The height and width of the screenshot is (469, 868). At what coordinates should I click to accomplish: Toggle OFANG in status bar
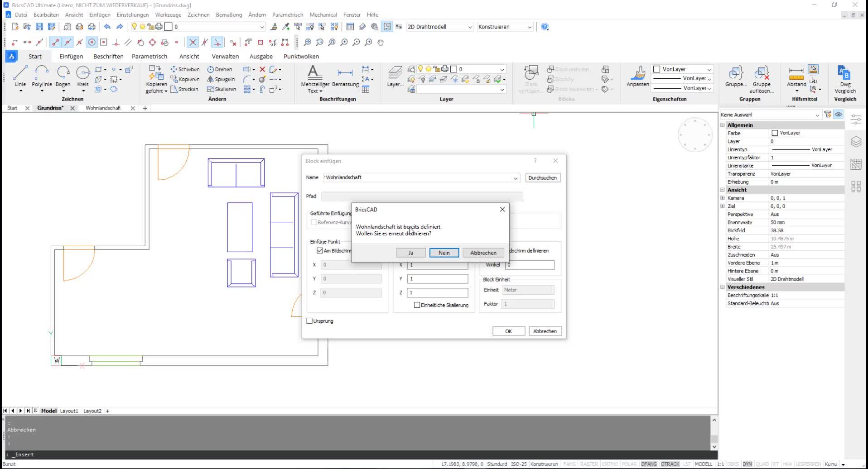pos(649,464)
